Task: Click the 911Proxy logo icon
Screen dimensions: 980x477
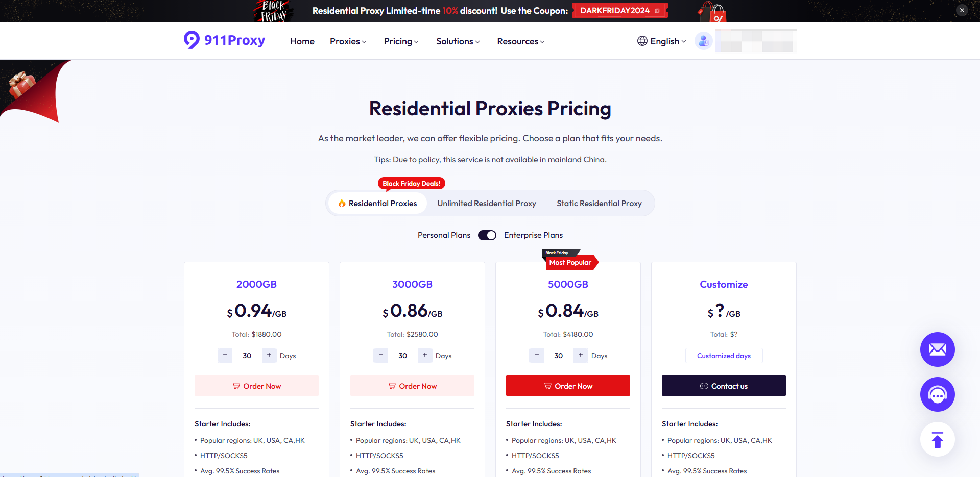Action: tap(192, 40)
